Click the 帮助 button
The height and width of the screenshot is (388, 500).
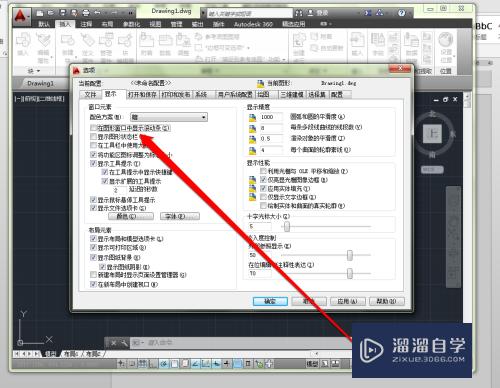(x=387, y=301)
